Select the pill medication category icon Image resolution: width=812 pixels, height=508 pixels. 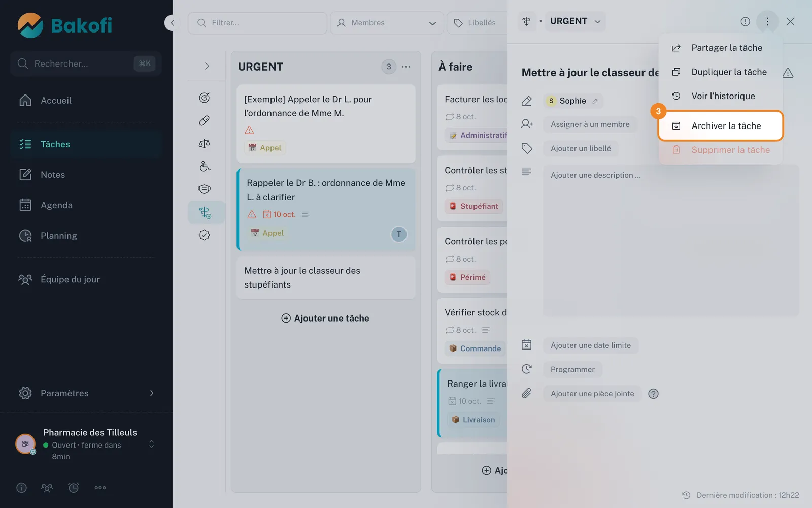click(204, 120)
